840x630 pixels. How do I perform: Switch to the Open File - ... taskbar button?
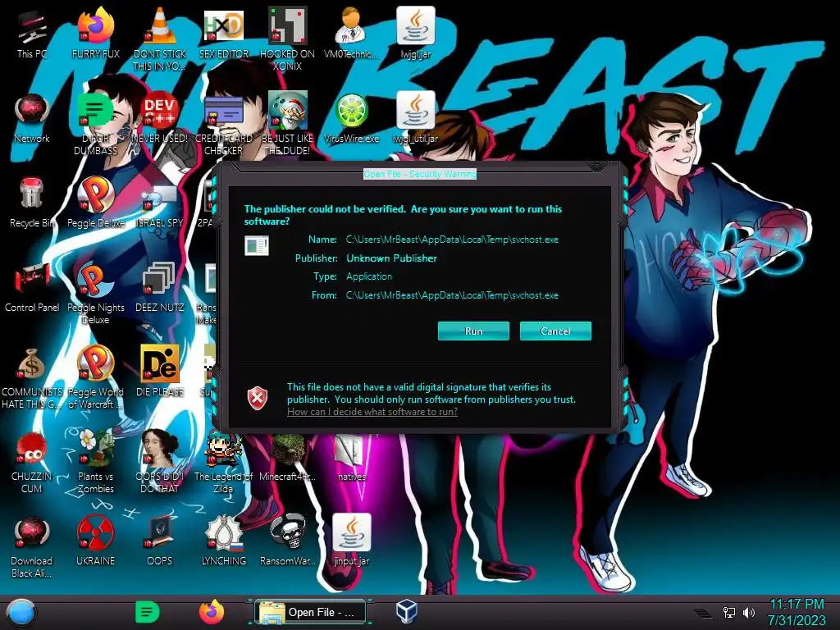tap(311, 612)
